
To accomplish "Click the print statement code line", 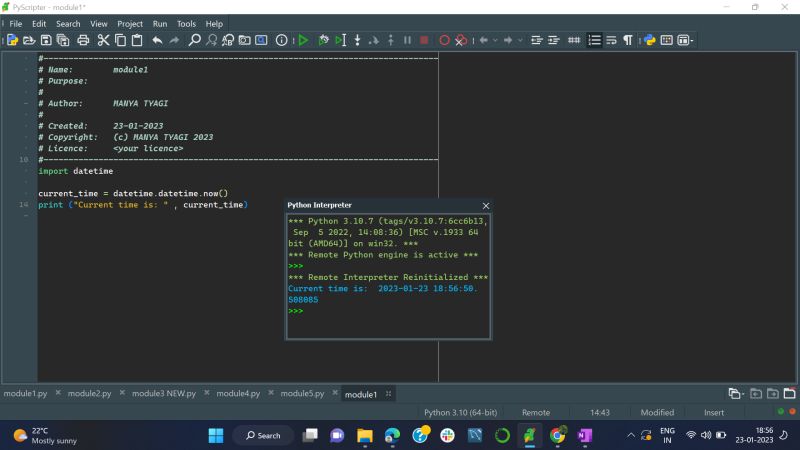I will click(143, 205).
